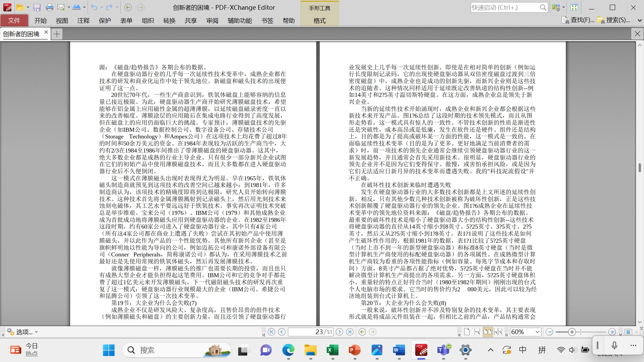Switch to single page layout

467,332
